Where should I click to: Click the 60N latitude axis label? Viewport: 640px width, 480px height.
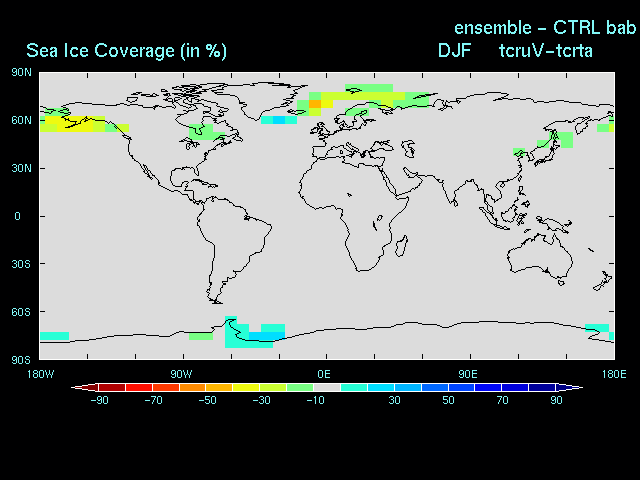click(x=21, y=120)
